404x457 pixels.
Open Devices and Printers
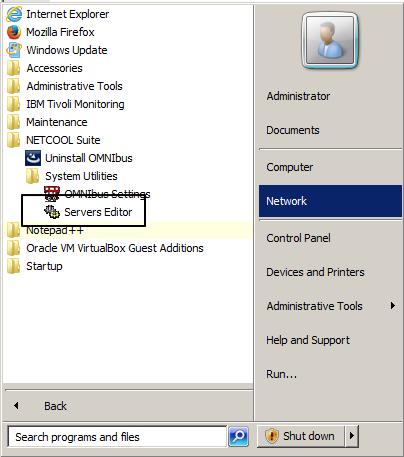tap(315, 272)
